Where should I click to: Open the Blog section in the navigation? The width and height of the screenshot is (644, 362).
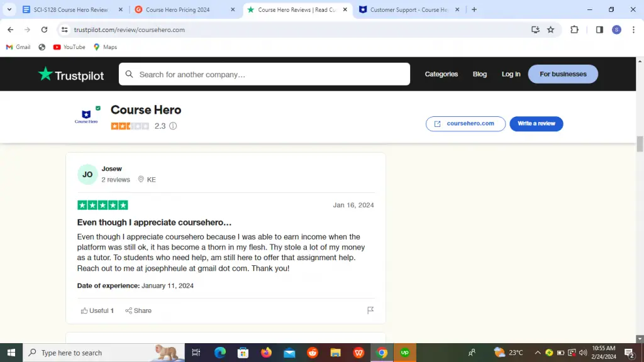pyautogui.click(x=480, y=74)
